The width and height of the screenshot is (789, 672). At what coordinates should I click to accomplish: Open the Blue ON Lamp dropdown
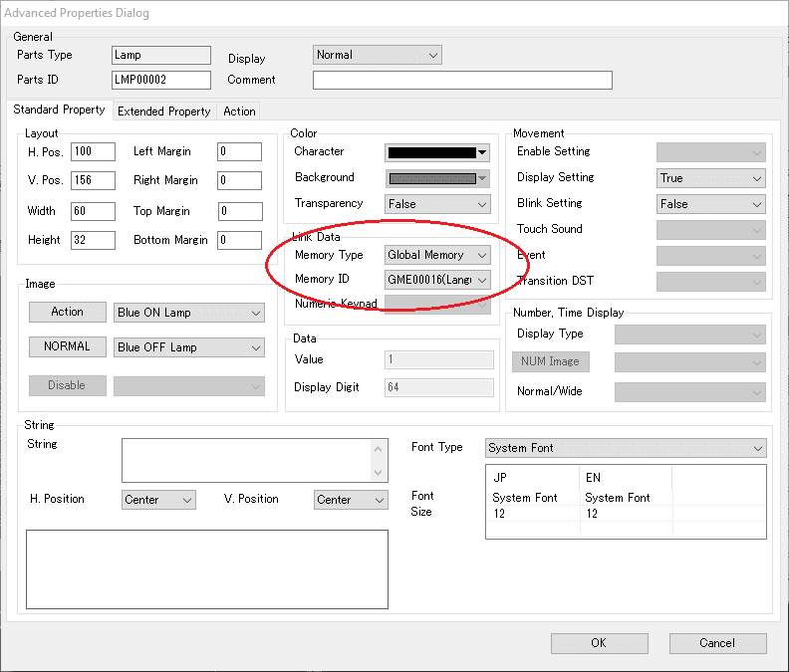tap(189, 313)
